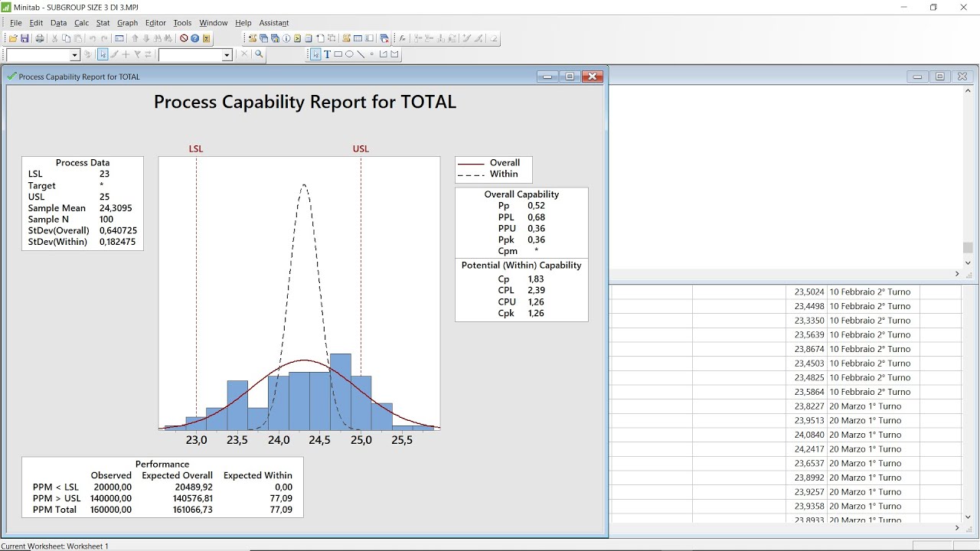Select worksheet cell with value 24,0840
980x551 pixels.
coord(807,435)
